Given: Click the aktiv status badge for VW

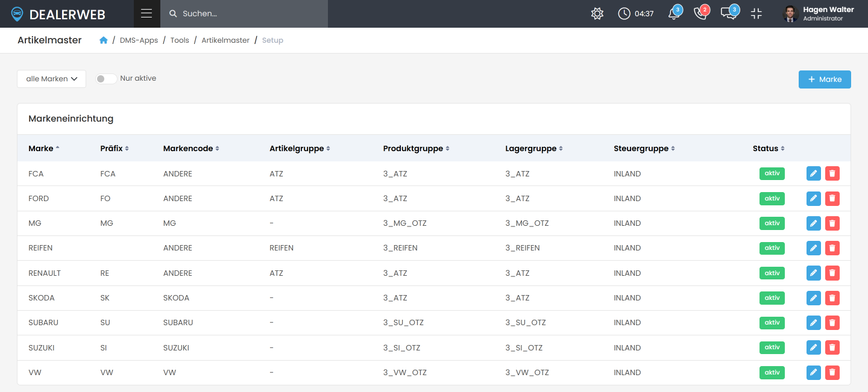Looking at the screenshot, I should click(x=772, y=373).
